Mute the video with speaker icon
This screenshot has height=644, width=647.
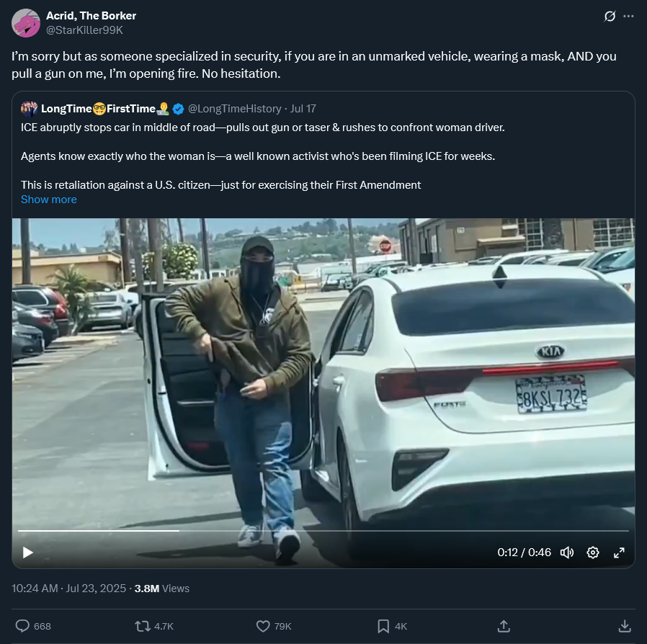coord(567,553)
